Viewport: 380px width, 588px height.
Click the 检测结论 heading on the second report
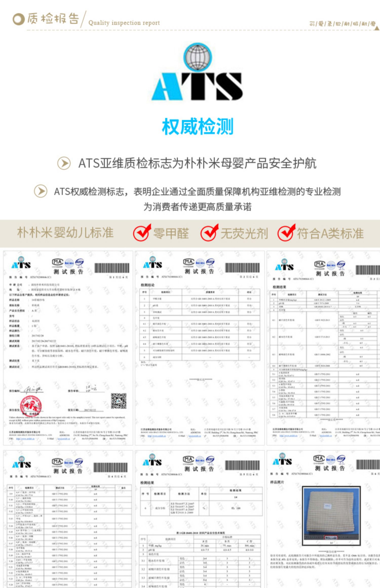coord(148,285)
